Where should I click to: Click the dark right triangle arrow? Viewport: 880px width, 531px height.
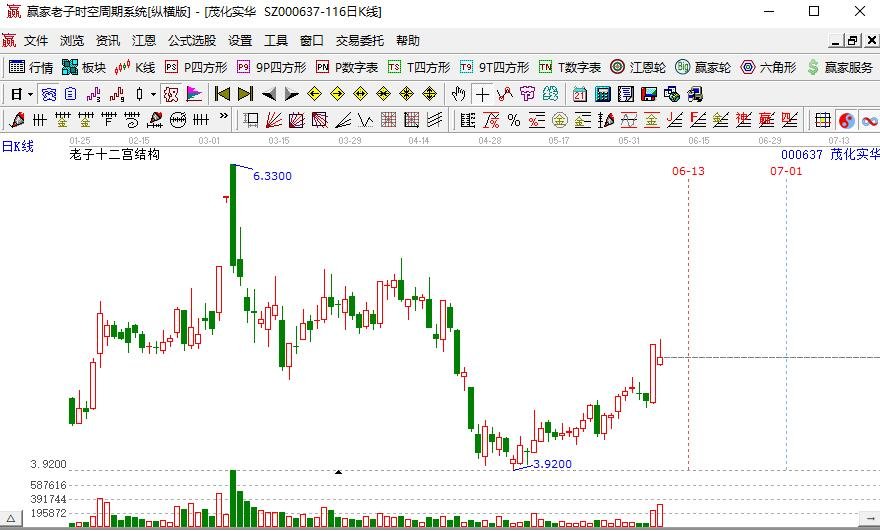pos(291,94)
